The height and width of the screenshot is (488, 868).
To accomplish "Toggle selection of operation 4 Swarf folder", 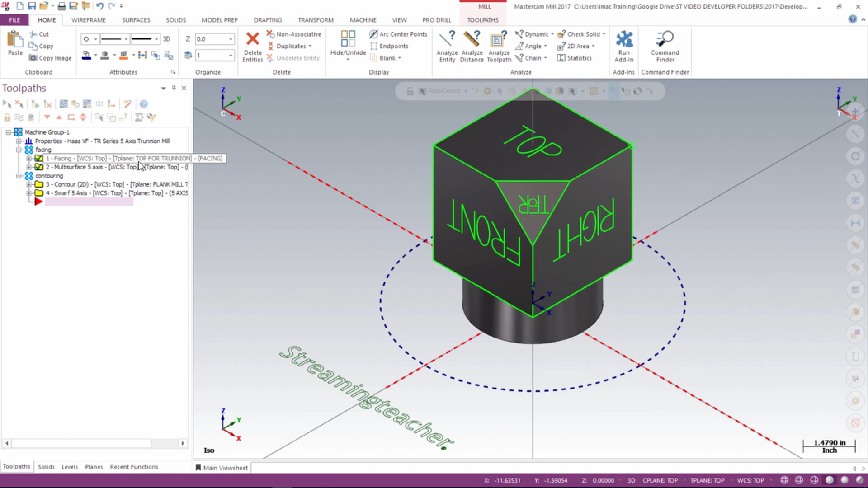I will click(39, 193).
